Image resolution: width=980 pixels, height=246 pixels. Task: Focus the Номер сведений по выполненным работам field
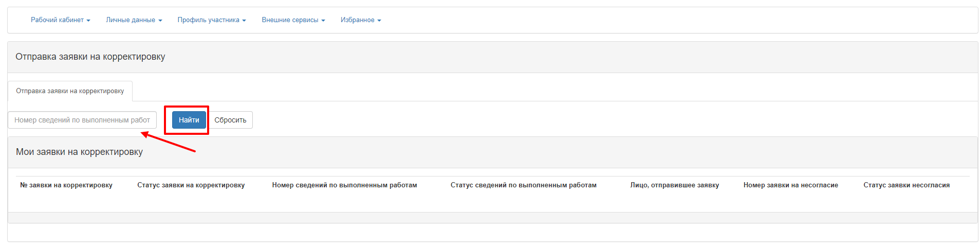[x=82, y=120]
